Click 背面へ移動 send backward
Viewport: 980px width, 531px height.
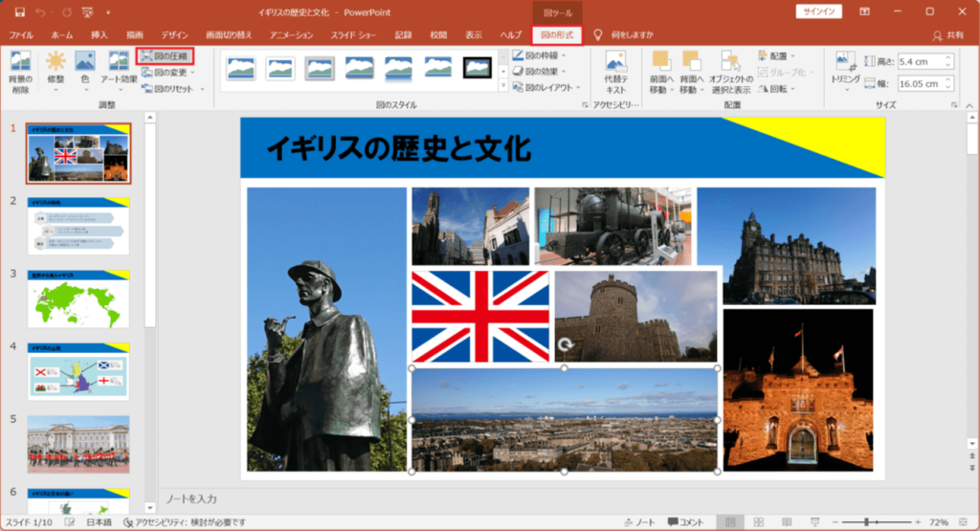pos(691,72)
